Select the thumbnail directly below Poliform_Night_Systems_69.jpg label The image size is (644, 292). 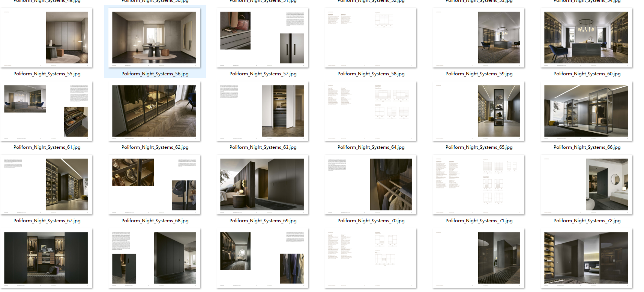(x=262, y=258)
